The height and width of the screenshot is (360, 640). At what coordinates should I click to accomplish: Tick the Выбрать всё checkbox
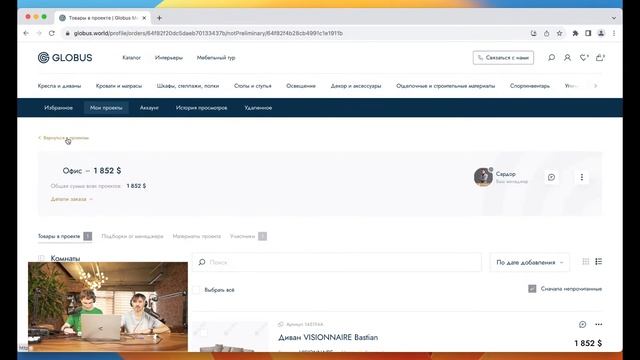tap(196, 290)
